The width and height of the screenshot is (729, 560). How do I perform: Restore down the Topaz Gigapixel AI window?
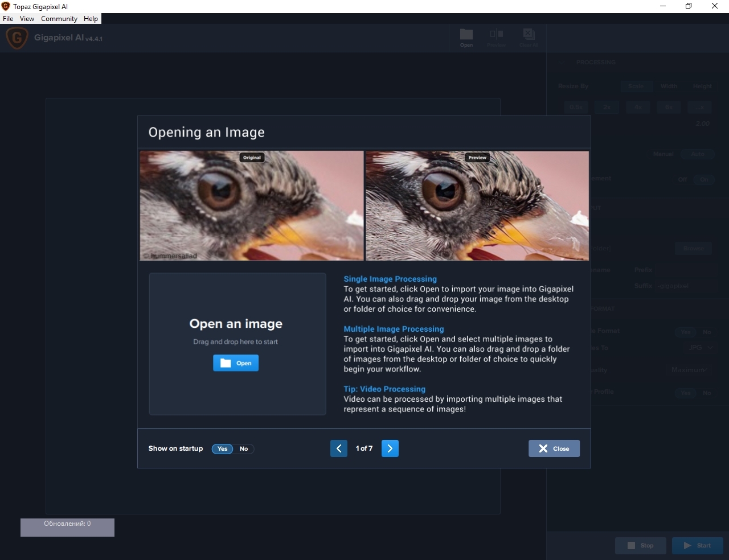(x=689, y=6)
